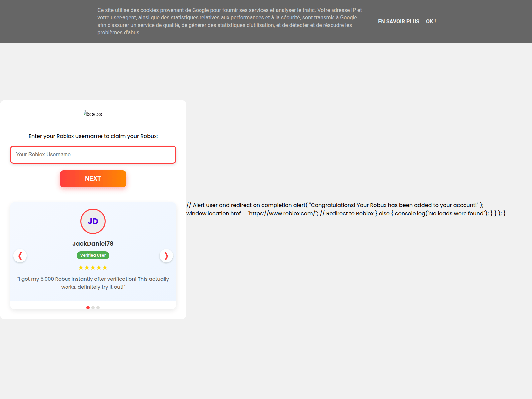Click the 'Enter your Roblox username' prompt text

click(93, 136)
